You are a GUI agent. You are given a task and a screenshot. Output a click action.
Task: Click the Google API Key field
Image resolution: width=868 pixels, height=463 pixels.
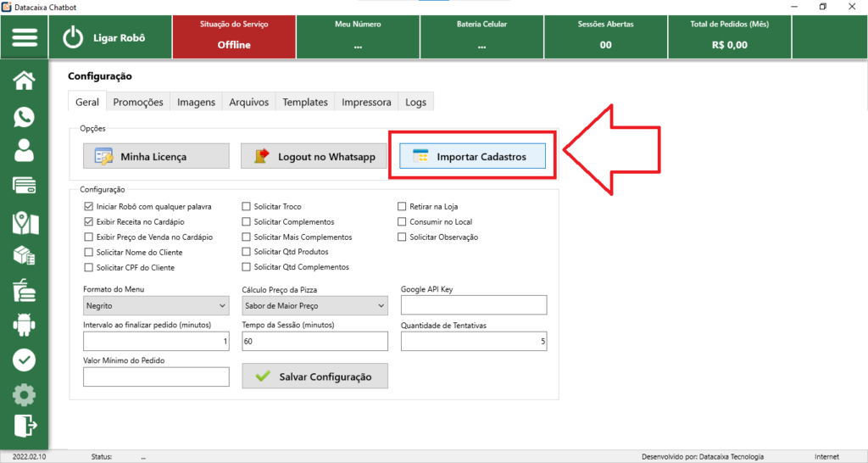pyautogui.click(x=474, y=305)
